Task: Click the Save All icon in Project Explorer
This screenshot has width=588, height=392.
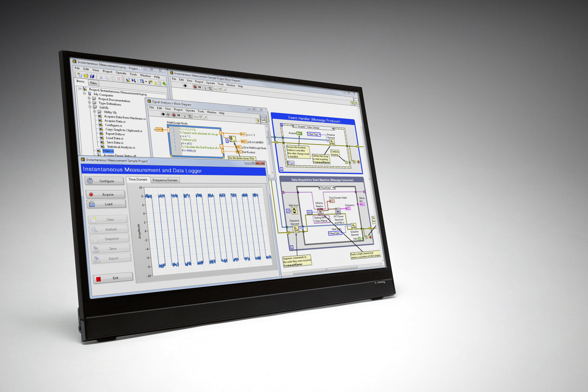Action: click(x=93, y=76)
